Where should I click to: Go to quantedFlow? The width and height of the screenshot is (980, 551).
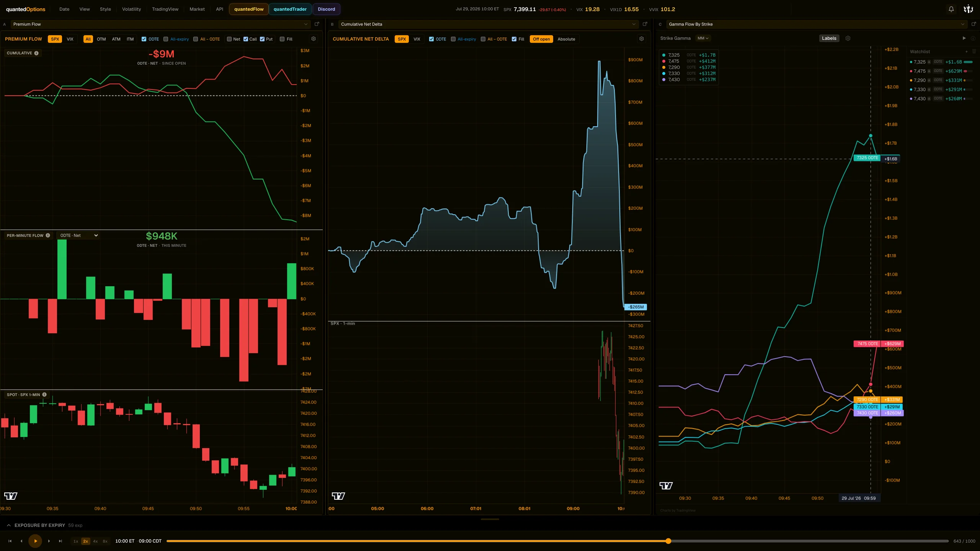[249, 9]
